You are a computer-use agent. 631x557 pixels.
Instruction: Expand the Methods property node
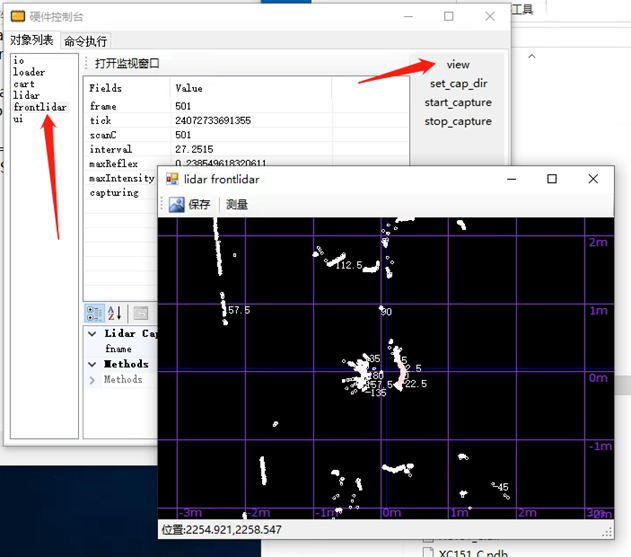click(x=93, y=380)
